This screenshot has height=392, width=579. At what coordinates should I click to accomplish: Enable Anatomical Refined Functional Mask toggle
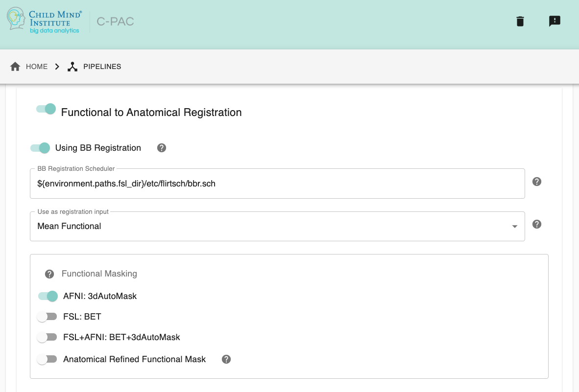[47, 360]
